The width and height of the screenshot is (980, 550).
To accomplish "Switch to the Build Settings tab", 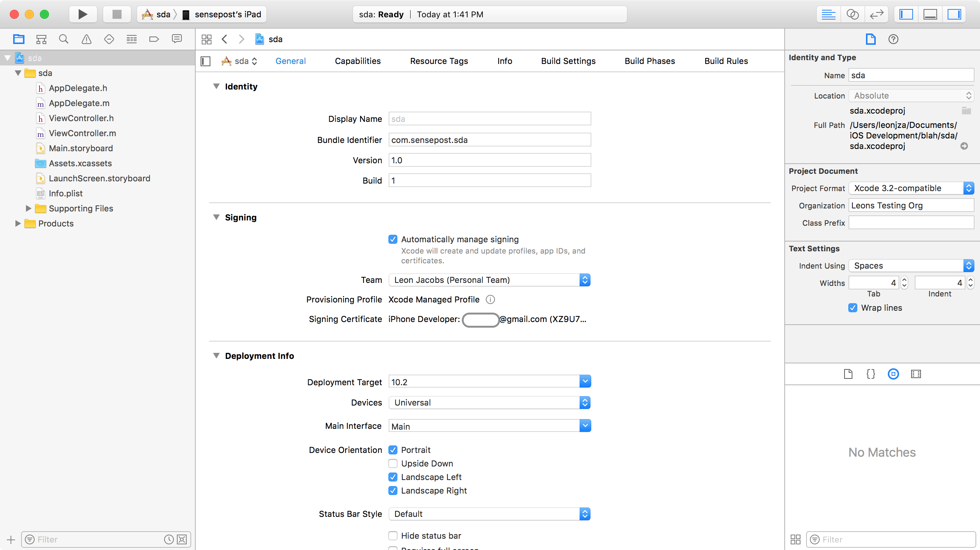I will pos(568,61).
